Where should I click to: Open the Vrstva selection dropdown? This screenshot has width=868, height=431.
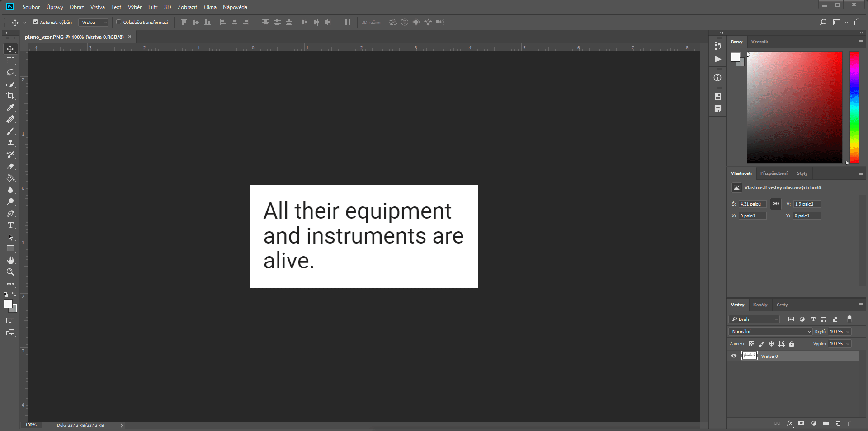[93, 22]
